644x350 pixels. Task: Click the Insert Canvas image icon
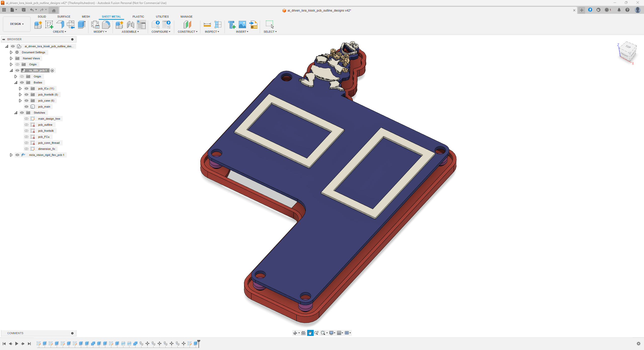tap(242, 25)
